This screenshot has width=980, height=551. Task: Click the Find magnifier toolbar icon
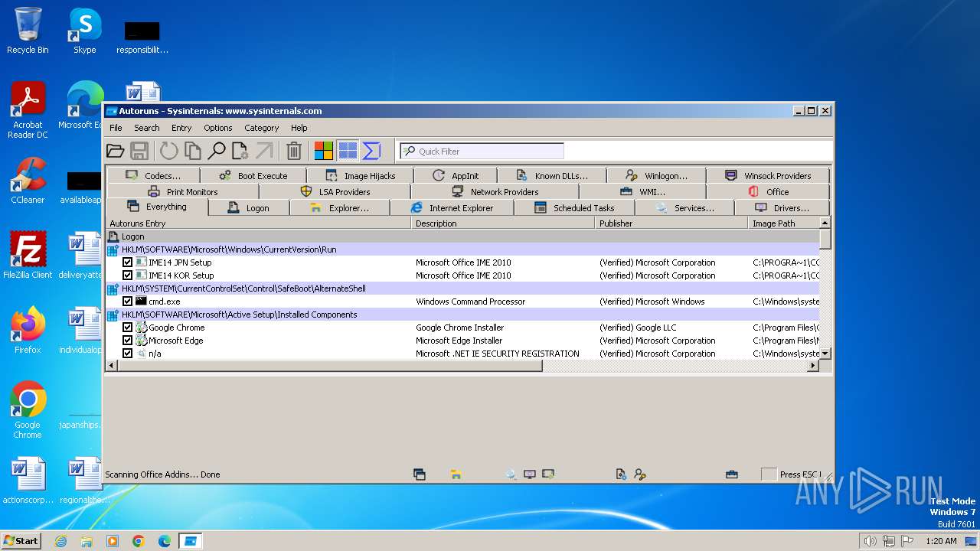point(217,151)
